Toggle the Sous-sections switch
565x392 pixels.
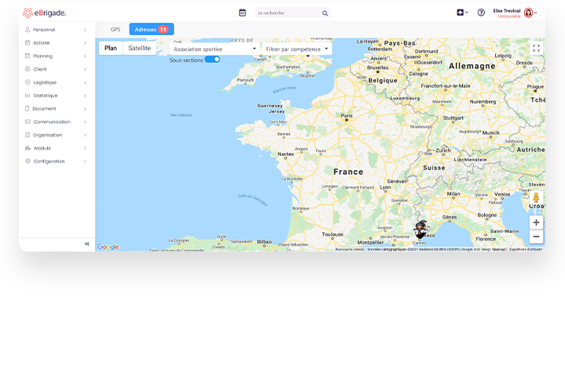(x=212, y=60)
